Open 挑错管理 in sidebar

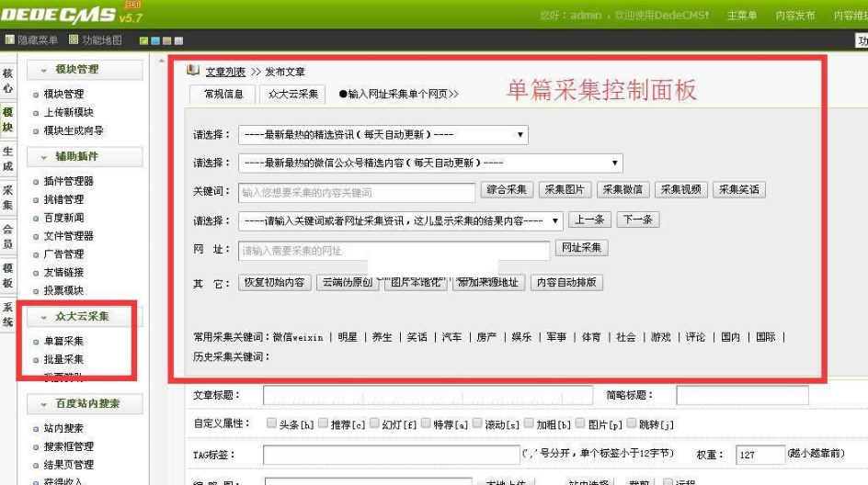63,199
